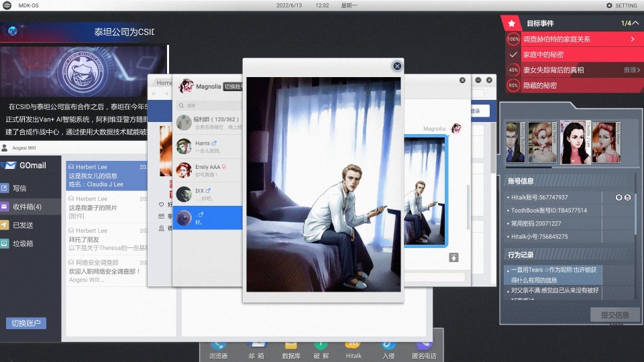Open 邮箱 mail in the dock
Viewport: 644px width, 362px height.
pos(256,351)
